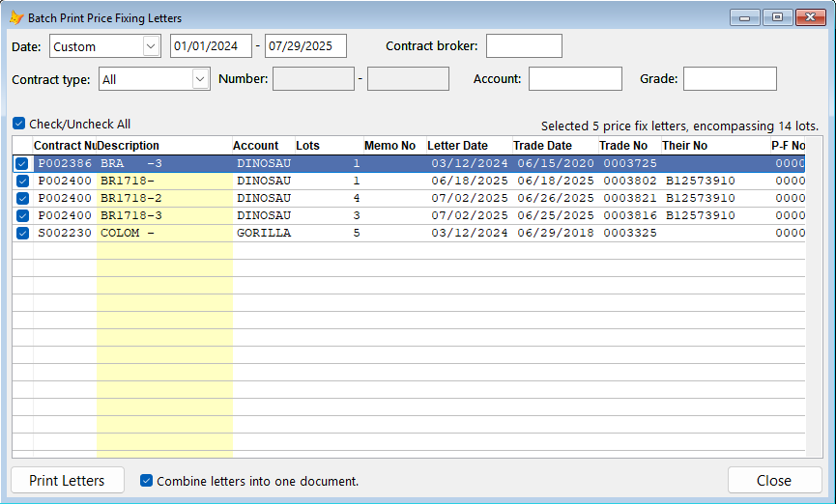This screenshot has height=504, width=836.
Task: Sort by the Letter Date column header
Action: coord(470,146)
